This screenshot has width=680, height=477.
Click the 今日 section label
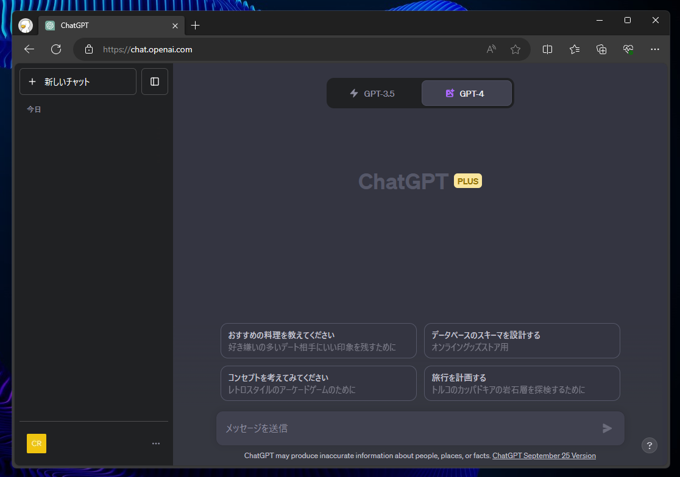pyautogui.click(x=34, y=109)
